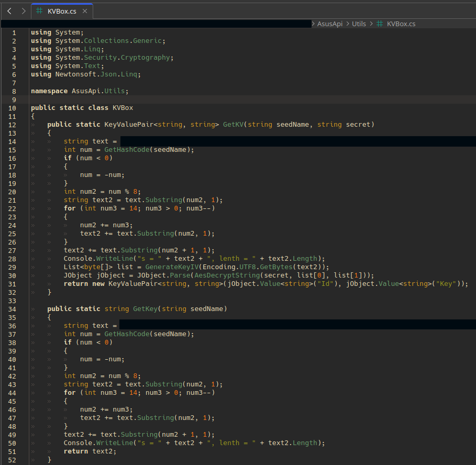Click the C# file icon on the KVBox.cs tab
The width and height of the screenshot is (476, 465).
click(39, 11)
